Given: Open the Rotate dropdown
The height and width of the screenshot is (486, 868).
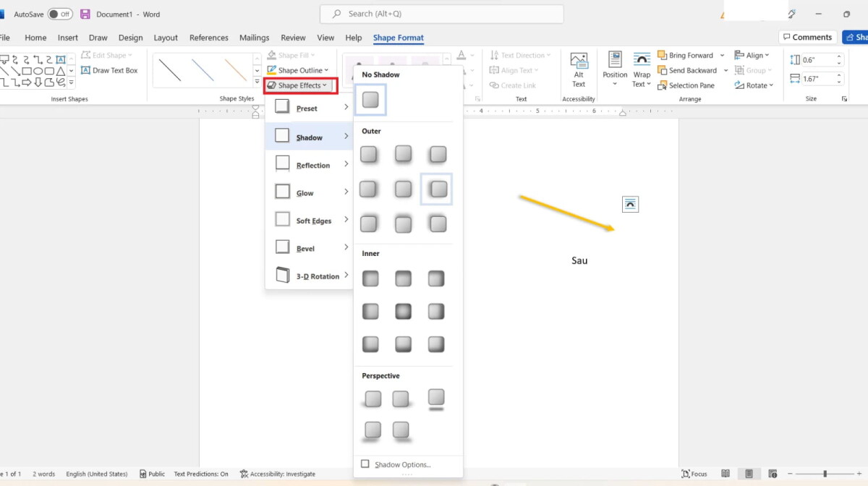Looking at the screenshot, I should (x=754, y=85).
